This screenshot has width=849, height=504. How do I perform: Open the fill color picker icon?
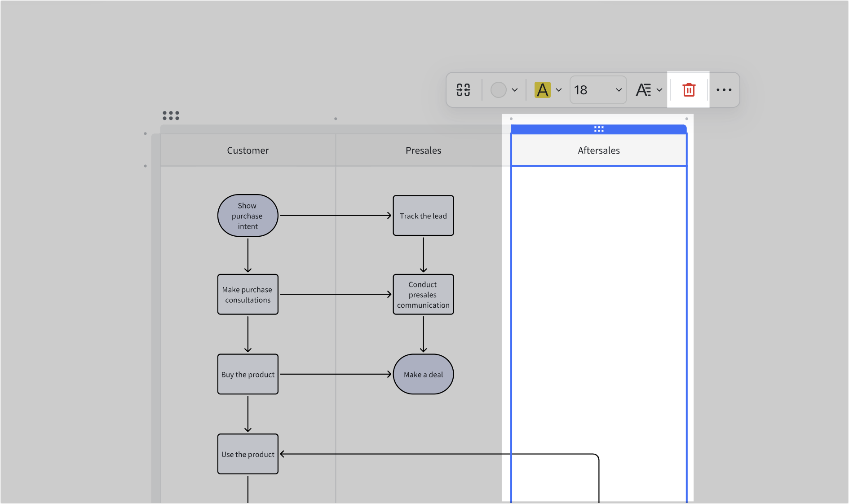click(x=498, y=90)
